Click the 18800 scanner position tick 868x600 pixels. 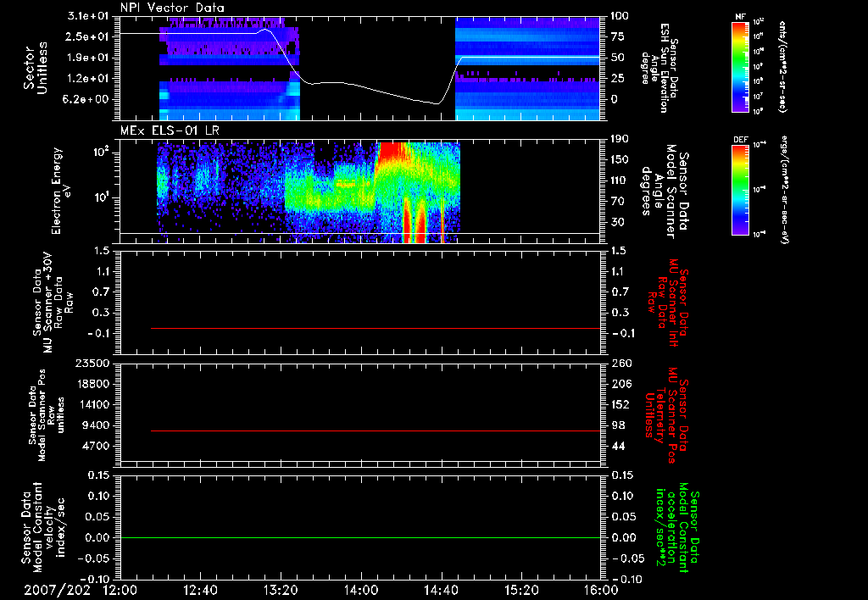pos(92,384)
